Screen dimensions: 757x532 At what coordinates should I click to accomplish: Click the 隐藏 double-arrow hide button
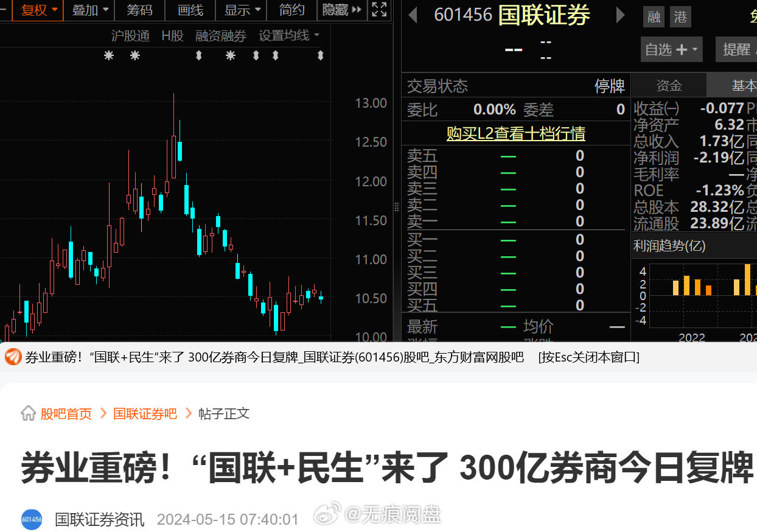click(342, 10)
